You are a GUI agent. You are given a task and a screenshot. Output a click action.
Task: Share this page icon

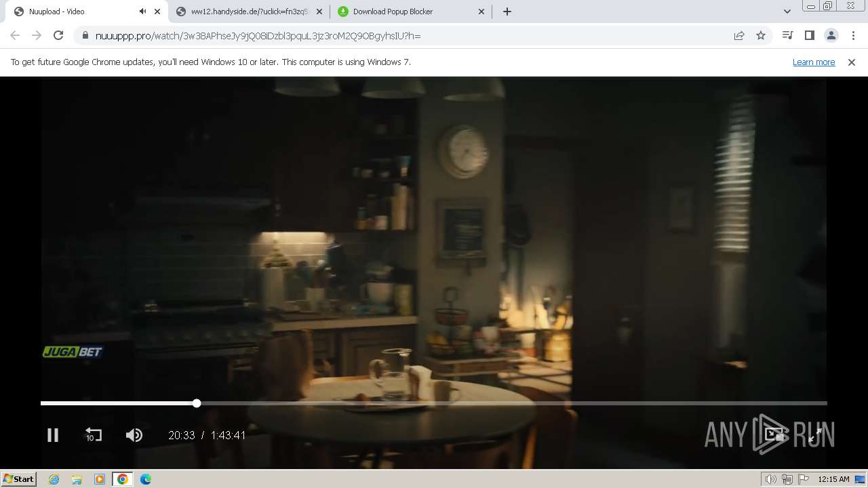point(739,35)
